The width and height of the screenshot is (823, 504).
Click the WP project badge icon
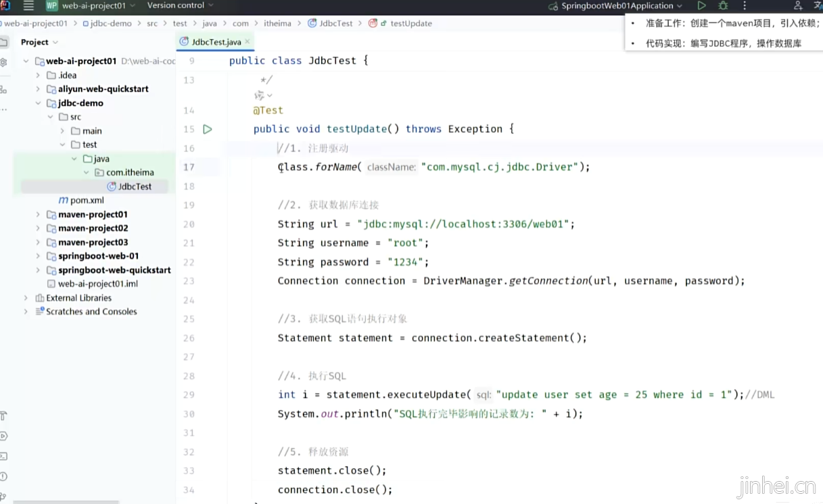(51, 5)
